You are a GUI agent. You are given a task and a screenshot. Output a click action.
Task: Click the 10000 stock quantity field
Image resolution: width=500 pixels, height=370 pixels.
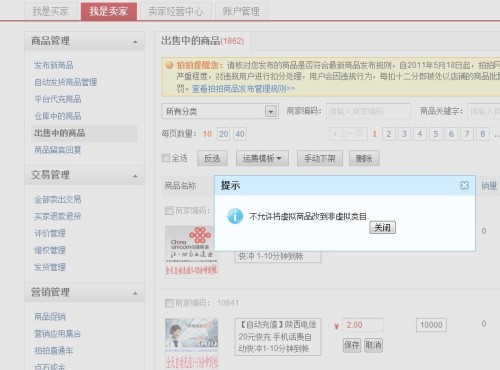click(431, 325)
